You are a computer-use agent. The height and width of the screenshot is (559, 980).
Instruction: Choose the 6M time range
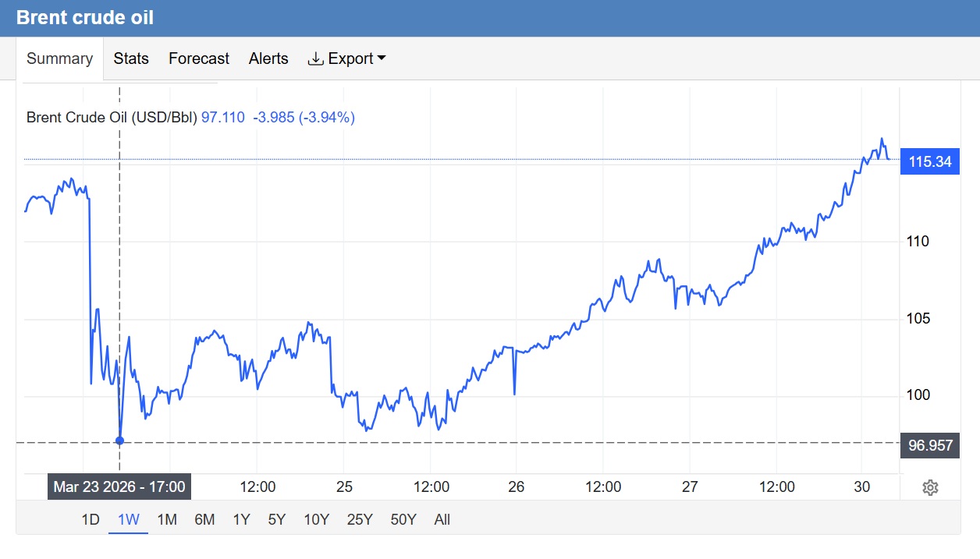(x=204, y=519)
